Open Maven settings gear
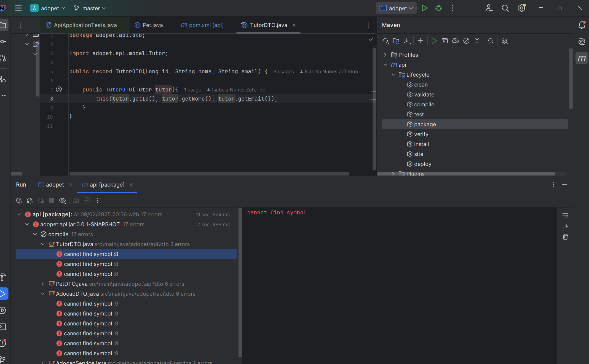The image size is (589, 364). coord(505,41)
